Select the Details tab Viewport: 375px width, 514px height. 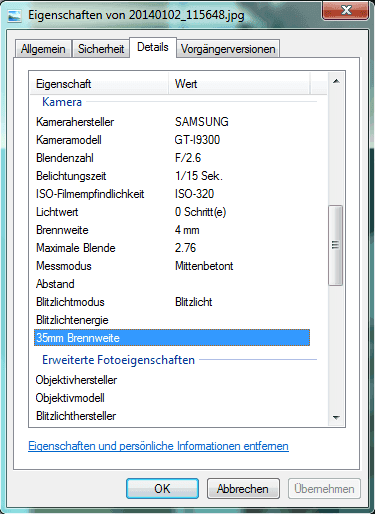click(153, 47)
